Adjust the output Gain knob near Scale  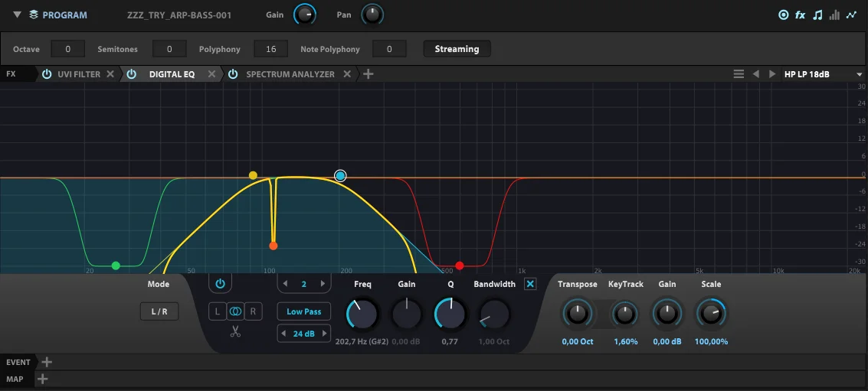667,314
